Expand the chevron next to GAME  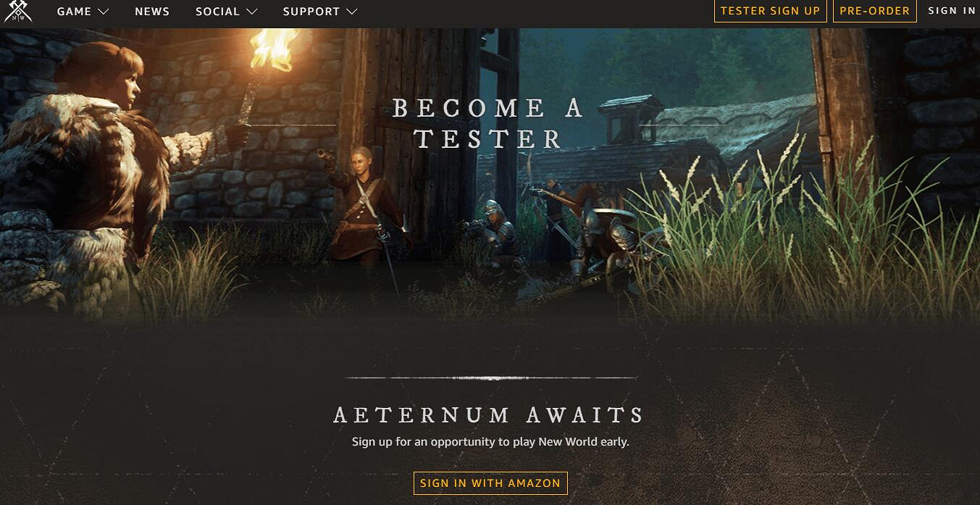point(103,12)
